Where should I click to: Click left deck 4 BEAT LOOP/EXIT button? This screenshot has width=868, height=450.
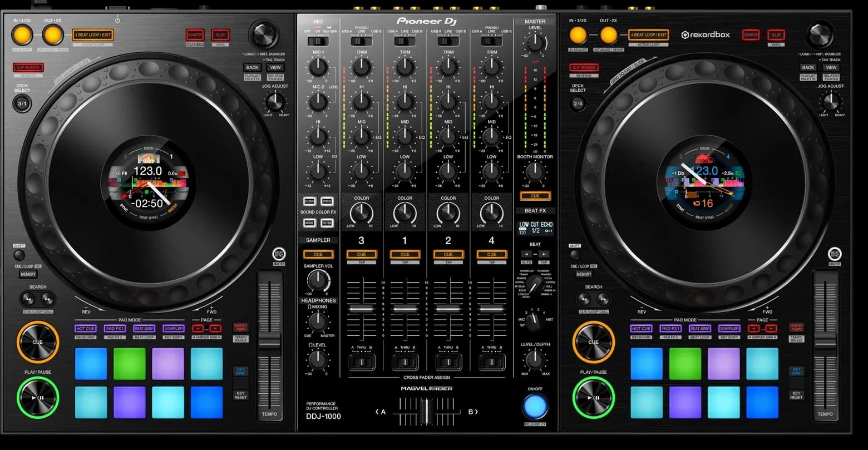coord(93,35)
